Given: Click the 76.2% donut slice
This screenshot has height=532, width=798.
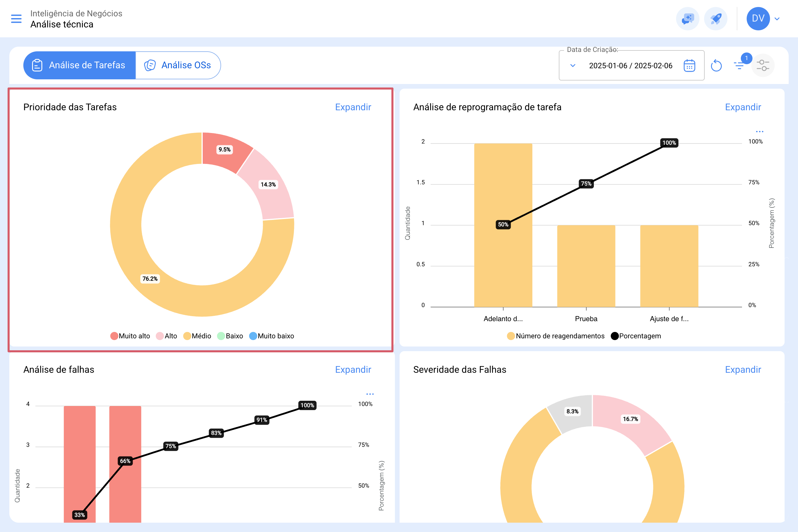Looking at the screenshot, I should coord(150,279).
